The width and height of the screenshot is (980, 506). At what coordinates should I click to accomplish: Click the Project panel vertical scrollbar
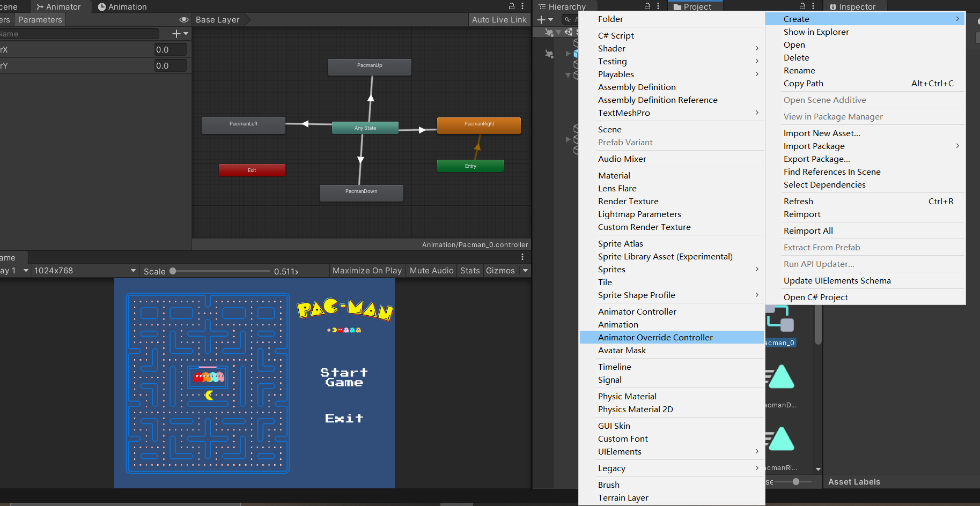818,324
